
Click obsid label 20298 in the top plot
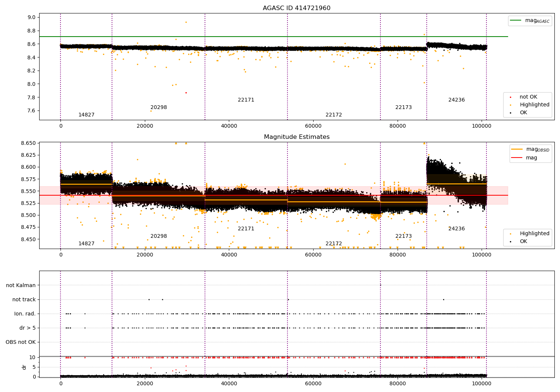pyautogui.click(x=159, y=108)
